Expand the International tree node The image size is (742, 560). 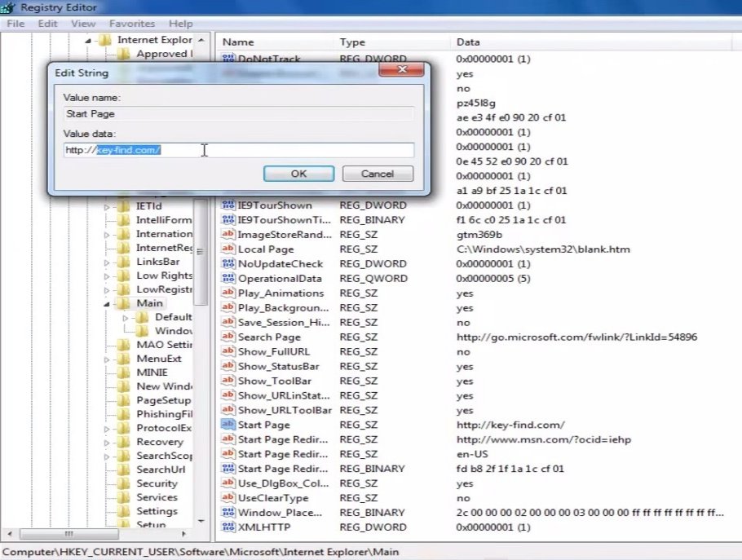(107, 235)
